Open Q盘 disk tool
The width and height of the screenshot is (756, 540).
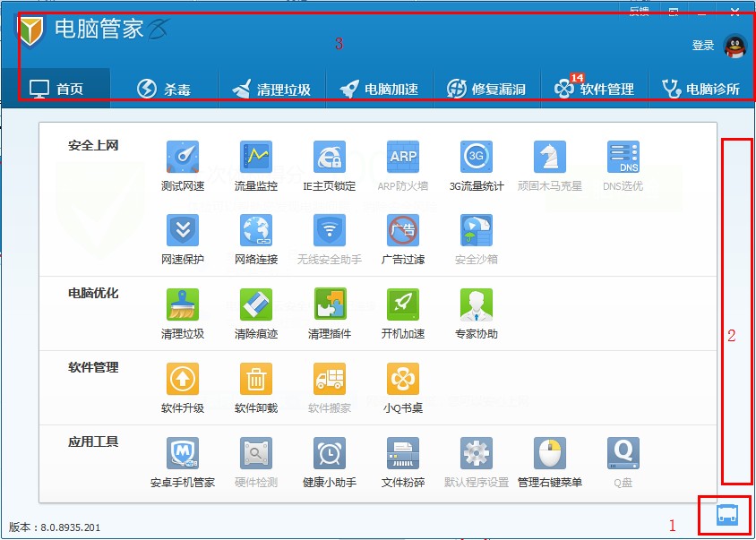tap(623, 462)
